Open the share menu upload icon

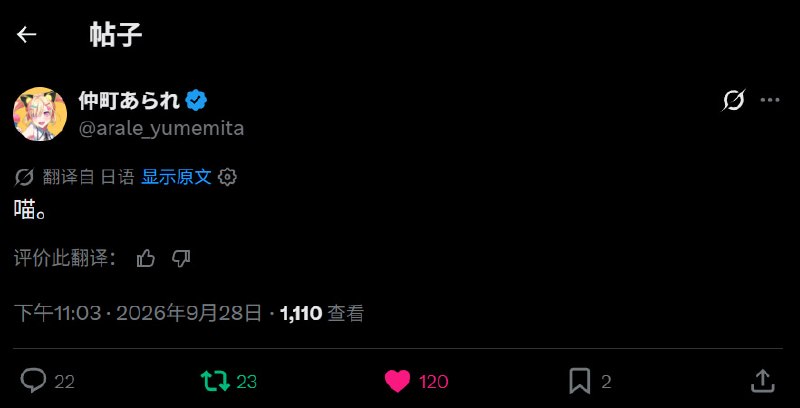click(x=763, y=381)
